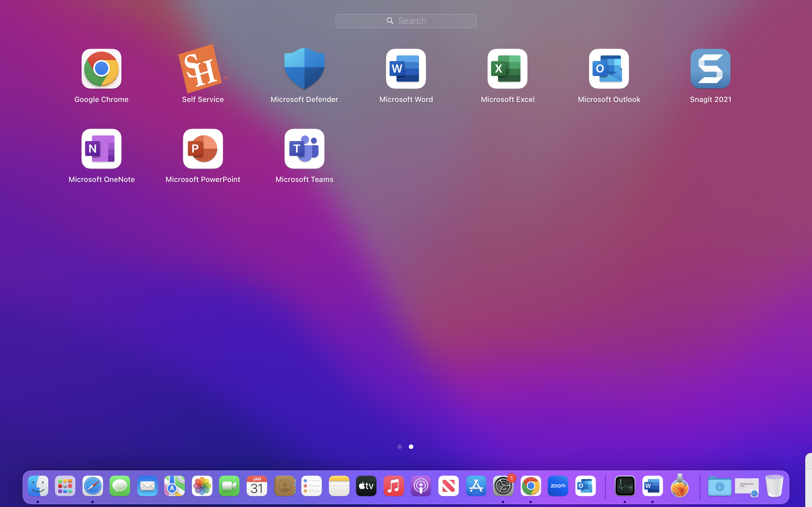Open Microsoft PowerPoint app
The height and width of the screenshot is (507, 812).
point(203,149)
